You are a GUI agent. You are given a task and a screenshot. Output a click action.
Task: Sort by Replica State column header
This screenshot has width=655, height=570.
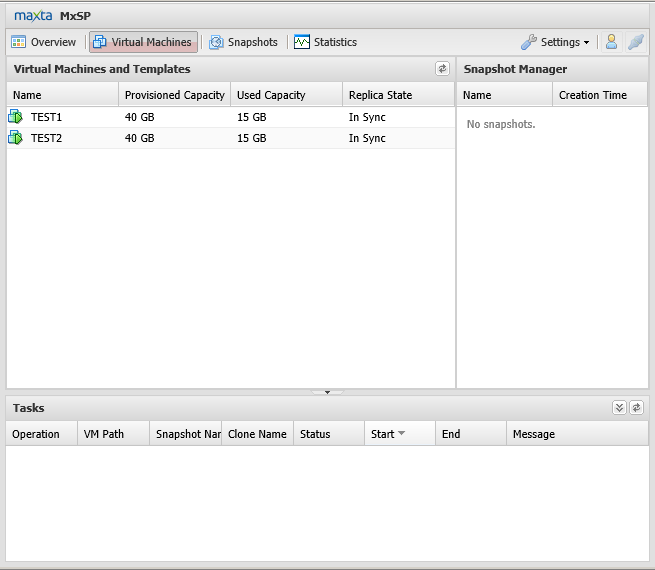(x=399, y=95)
